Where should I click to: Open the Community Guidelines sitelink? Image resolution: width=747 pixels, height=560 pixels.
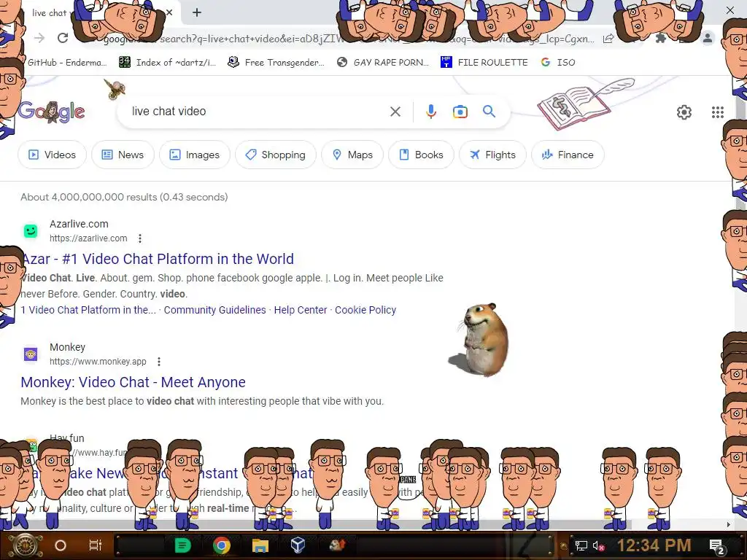(x=215, y=310)
